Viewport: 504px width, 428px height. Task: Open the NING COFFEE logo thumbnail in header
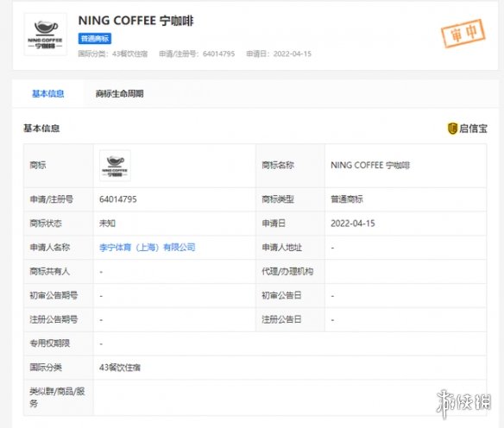click(x=46, y=35)
